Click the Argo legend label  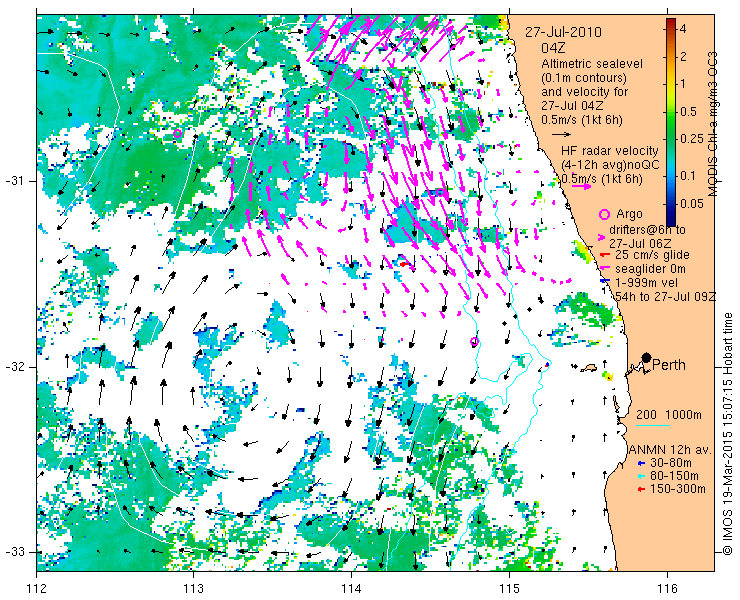[629, 214]
